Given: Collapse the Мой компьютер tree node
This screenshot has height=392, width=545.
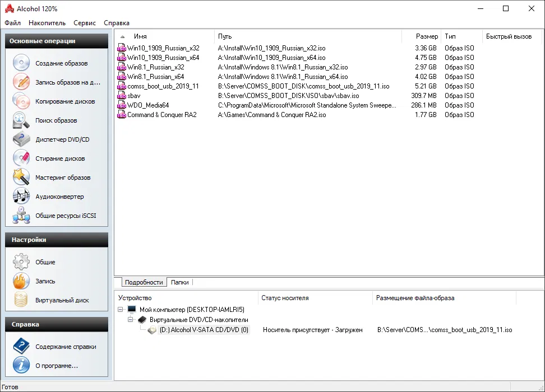Looking at the screenshot, I should coord(120,309).
